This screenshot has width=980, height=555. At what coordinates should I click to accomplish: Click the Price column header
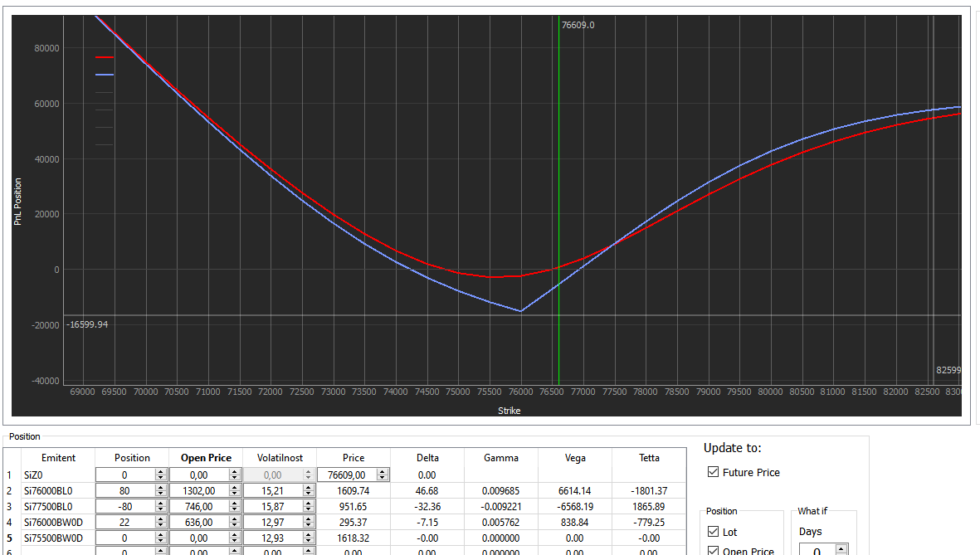(x=353, y=457)
